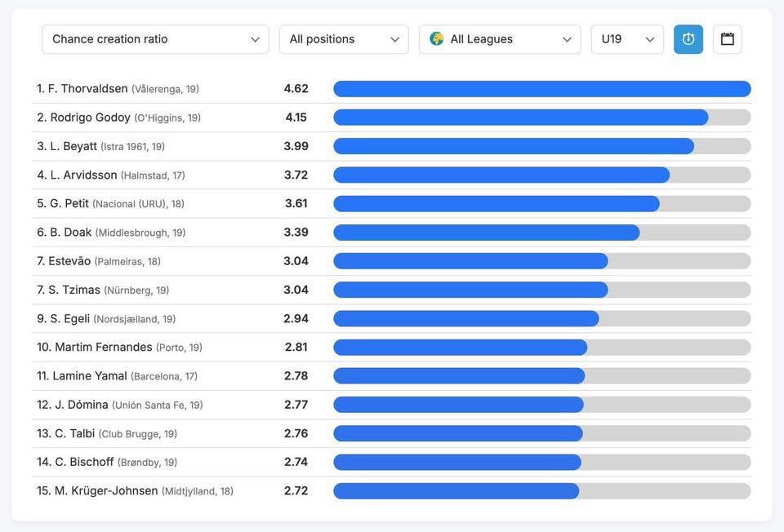Open the Chance creation ratio dropdown
Image resolution: width=784 pixels, height=532 pixels.
(155, 39)
